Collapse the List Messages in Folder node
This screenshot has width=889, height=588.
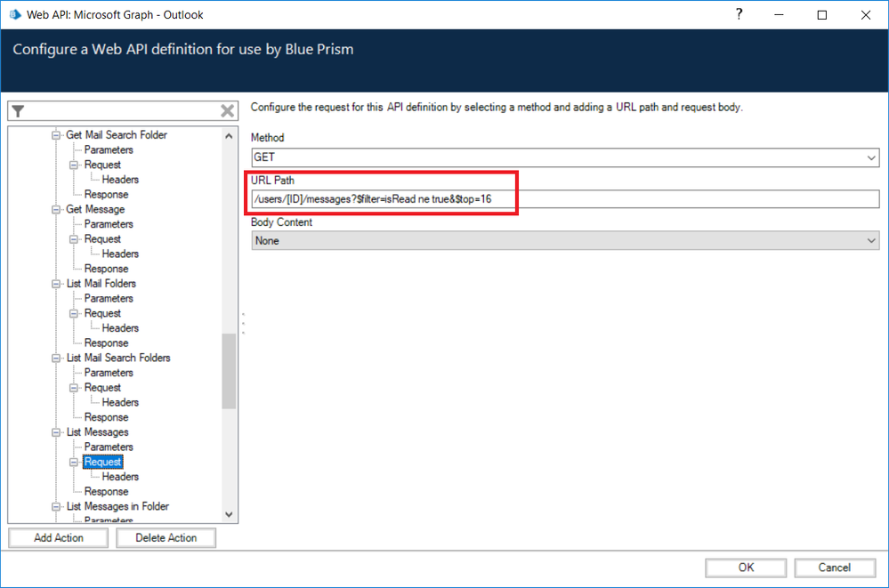point(56,506)
